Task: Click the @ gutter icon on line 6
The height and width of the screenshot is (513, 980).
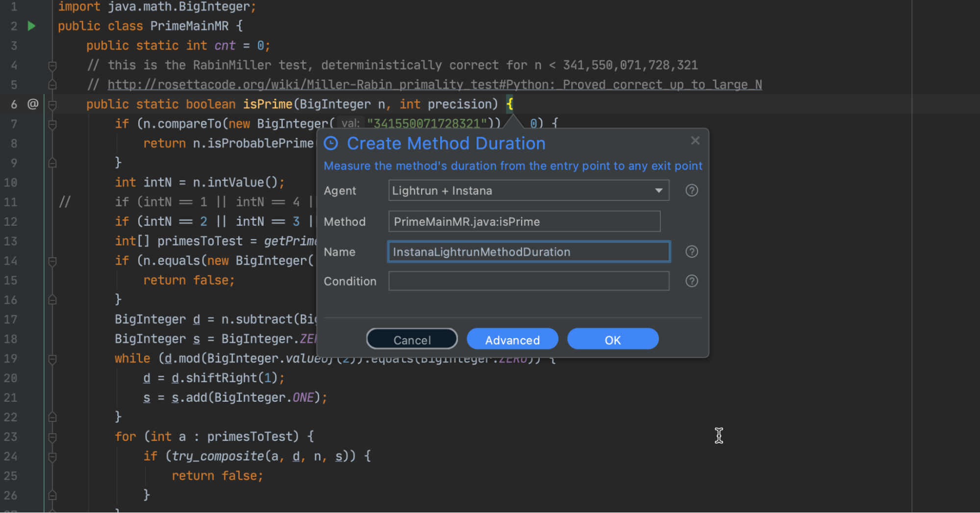Action: [x=33, y=104]
